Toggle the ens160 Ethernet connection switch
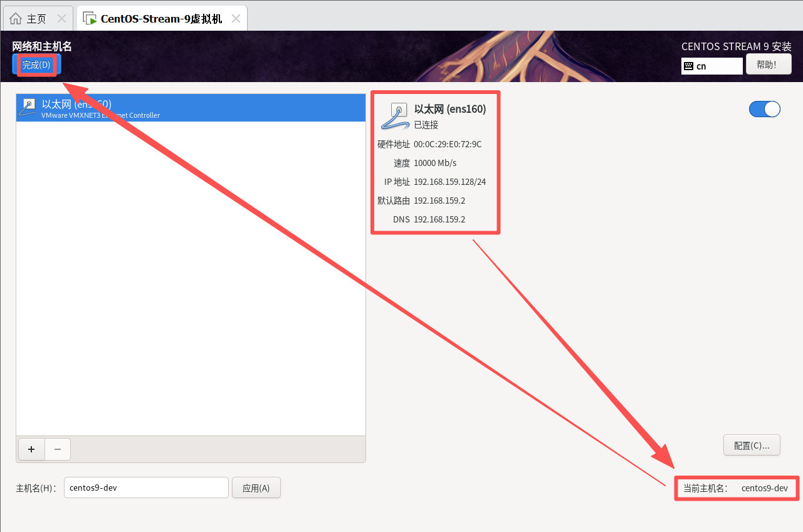 point(765,109)
